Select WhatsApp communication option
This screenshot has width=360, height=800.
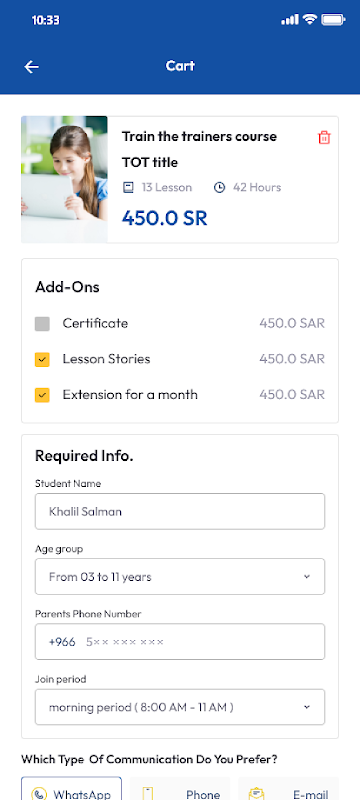pos(71,789)
